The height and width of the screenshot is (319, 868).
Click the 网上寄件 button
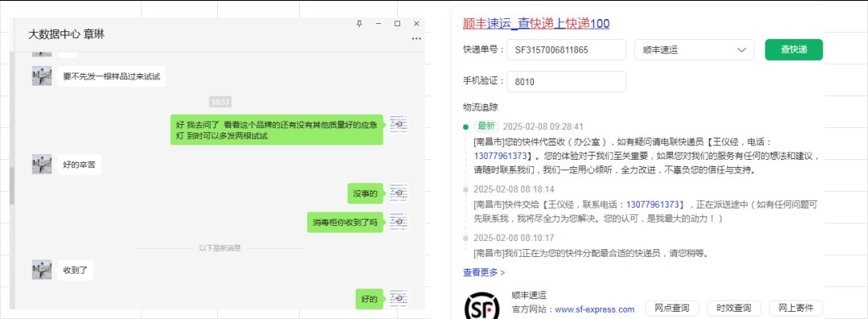(796, 309)
